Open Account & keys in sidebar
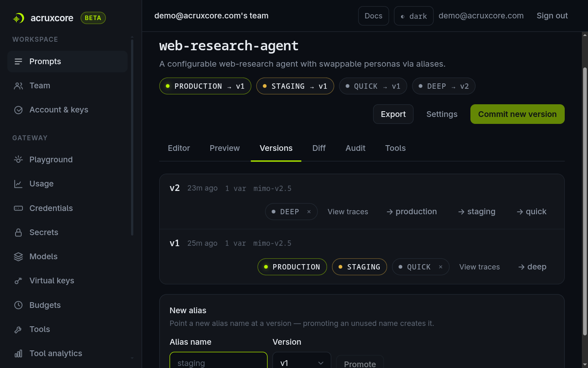This screenshot has height=368, width=588. click(x=67, y=110)
